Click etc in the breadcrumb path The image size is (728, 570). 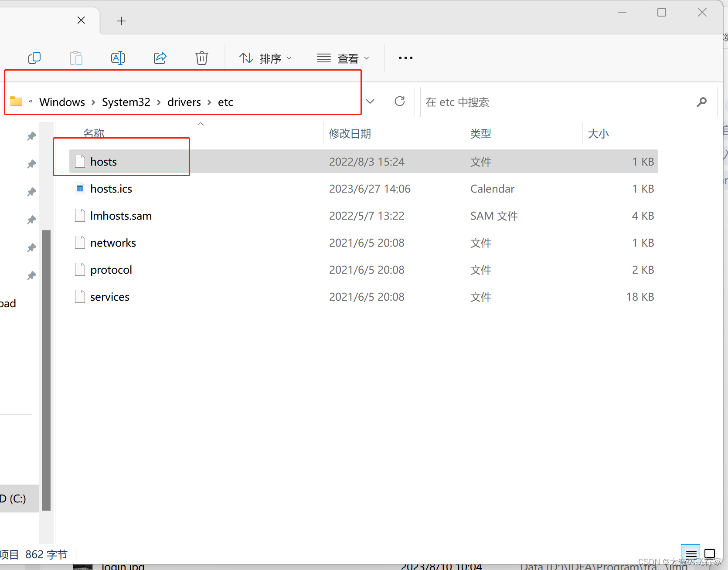click(x=225, y=102)
